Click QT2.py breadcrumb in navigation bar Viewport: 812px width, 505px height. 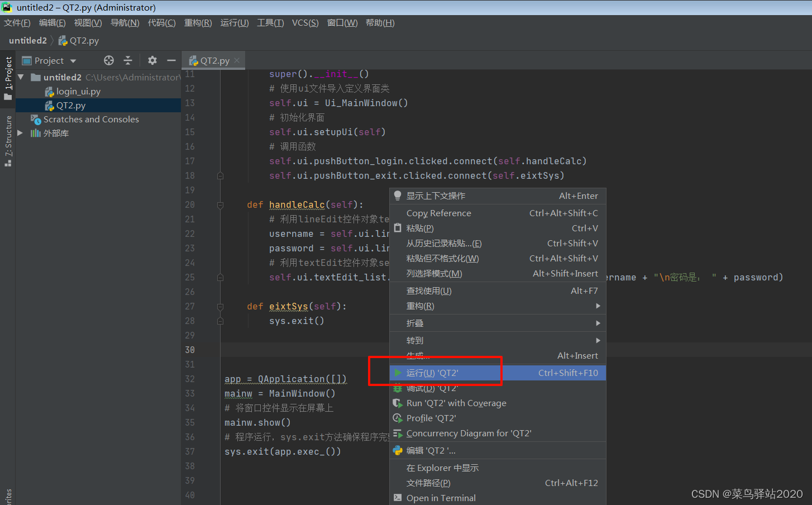tap(79, 40)
